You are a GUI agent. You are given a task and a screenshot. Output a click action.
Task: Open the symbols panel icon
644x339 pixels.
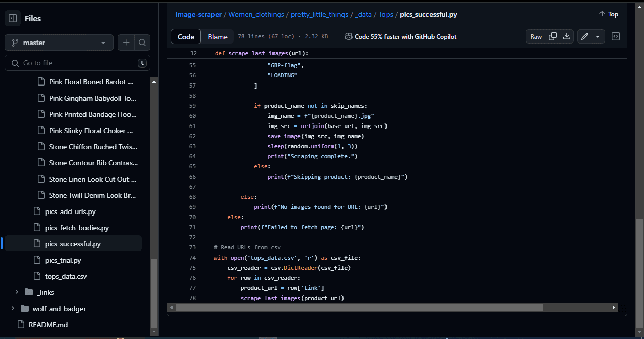[x=616, y=36]
